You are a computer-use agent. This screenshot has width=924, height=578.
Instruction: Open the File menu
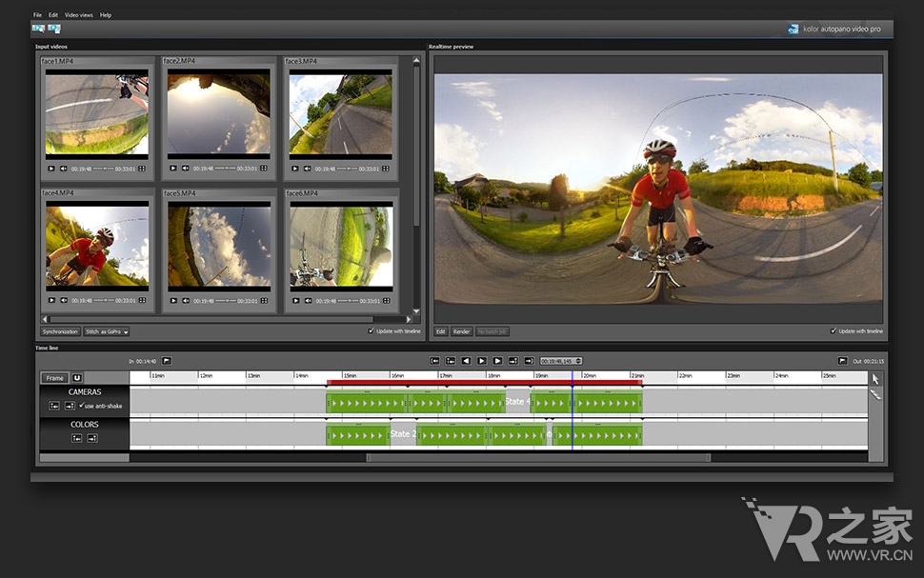pyautogui.click(x=37, y=14)
